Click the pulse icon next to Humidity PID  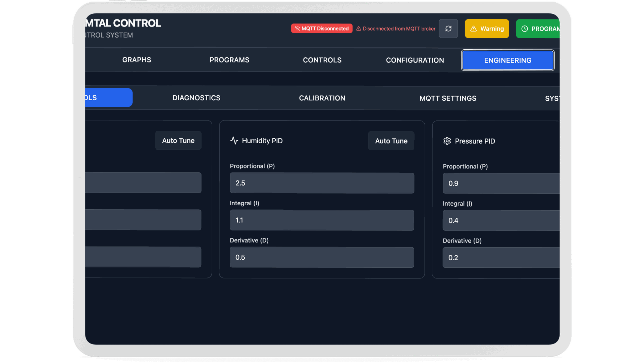234,141
